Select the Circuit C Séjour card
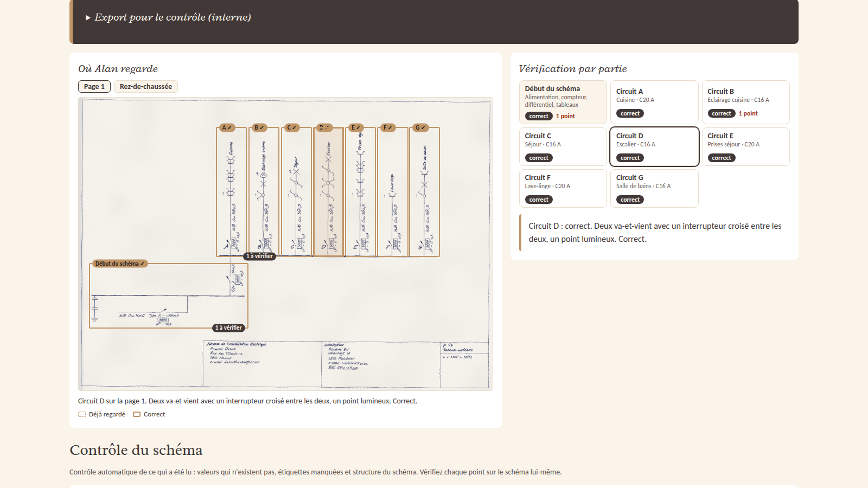This screenshot has width=868, height=488. pyautogui.click(x=563, y=146)
